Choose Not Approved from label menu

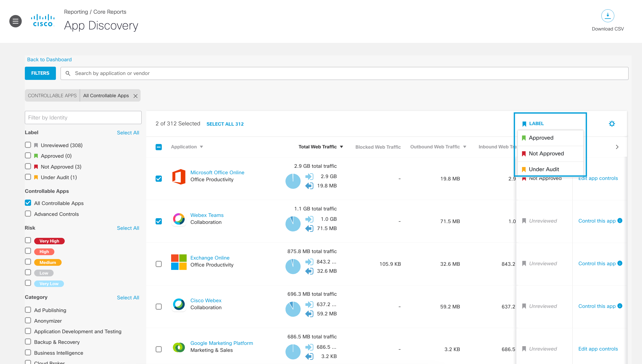[x=550, y=154]
